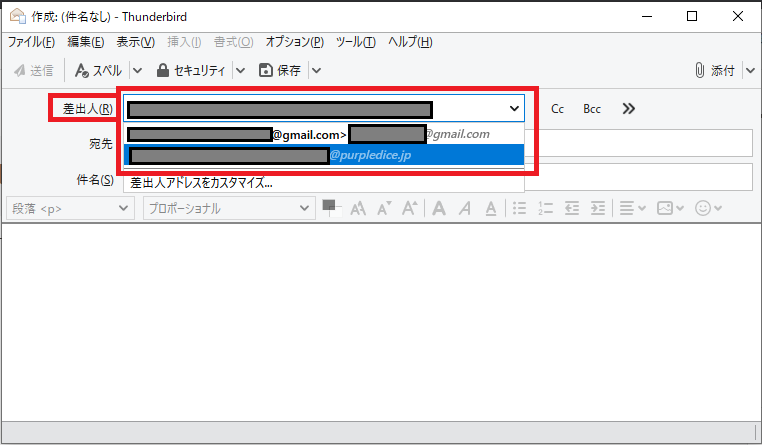
Task: Open the ツール(T) menu
Action: [x=356, y=42]
